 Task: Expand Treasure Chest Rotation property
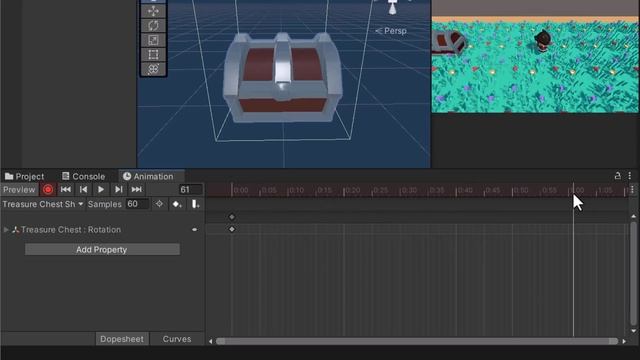6,230
